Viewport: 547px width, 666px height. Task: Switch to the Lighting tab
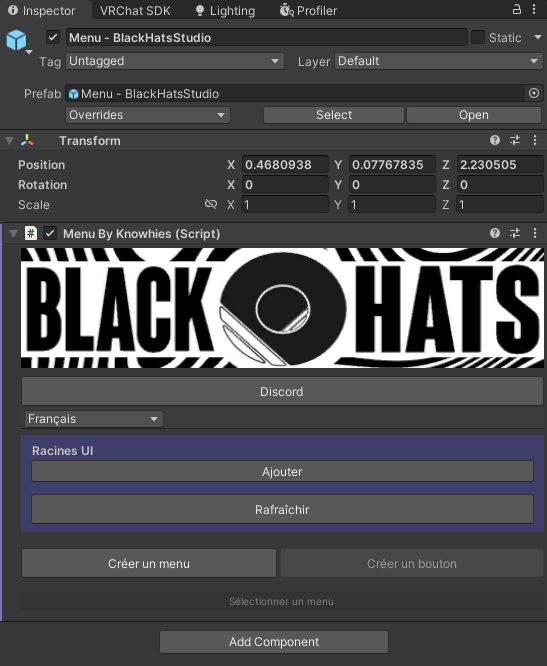pyautogui.click(x=225, y=10)
